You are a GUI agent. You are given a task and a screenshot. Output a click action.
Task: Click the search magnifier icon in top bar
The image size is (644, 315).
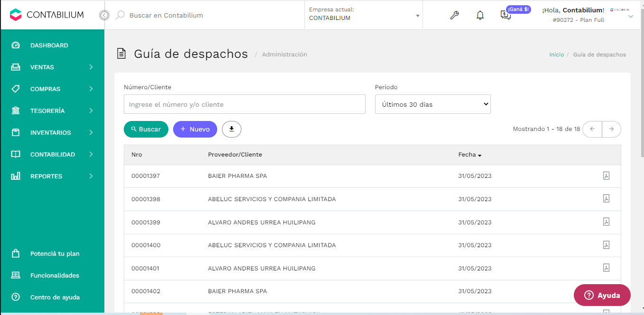[x=120, y=15]
